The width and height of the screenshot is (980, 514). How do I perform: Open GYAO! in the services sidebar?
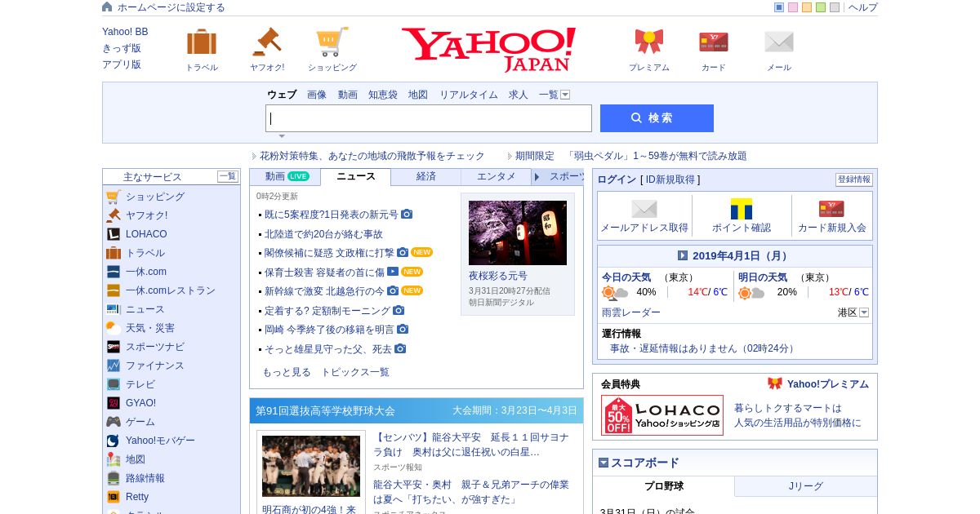coord(140,403)
